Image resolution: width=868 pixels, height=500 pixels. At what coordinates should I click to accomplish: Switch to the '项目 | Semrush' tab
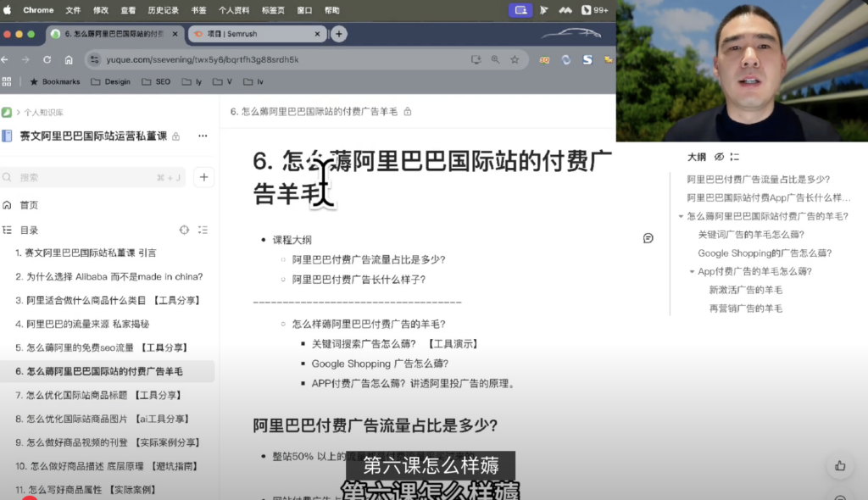[254, 34]
